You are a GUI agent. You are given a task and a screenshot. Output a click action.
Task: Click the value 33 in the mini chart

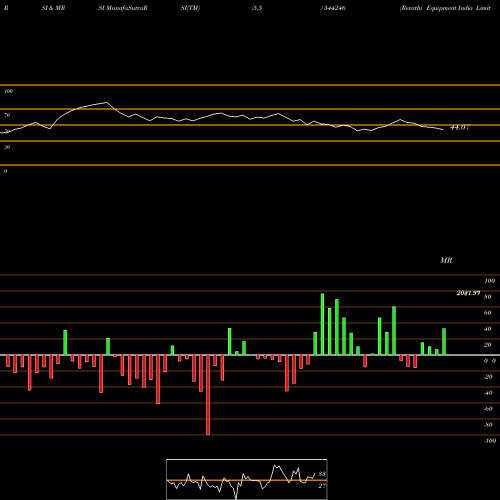pyautogui.click(x=322, y=474)
